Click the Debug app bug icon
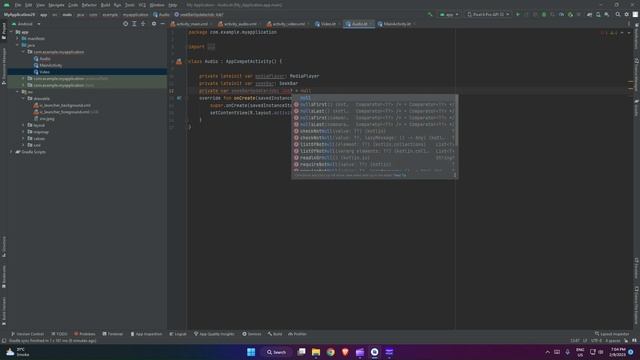 pyautogui.click(x=544, y=14)
